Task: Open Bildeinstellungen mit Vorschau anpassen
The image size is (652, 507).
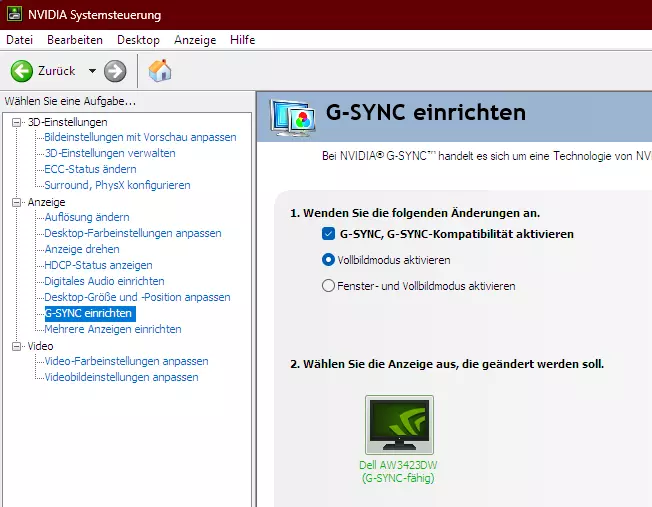Action: tap(140, 137)
